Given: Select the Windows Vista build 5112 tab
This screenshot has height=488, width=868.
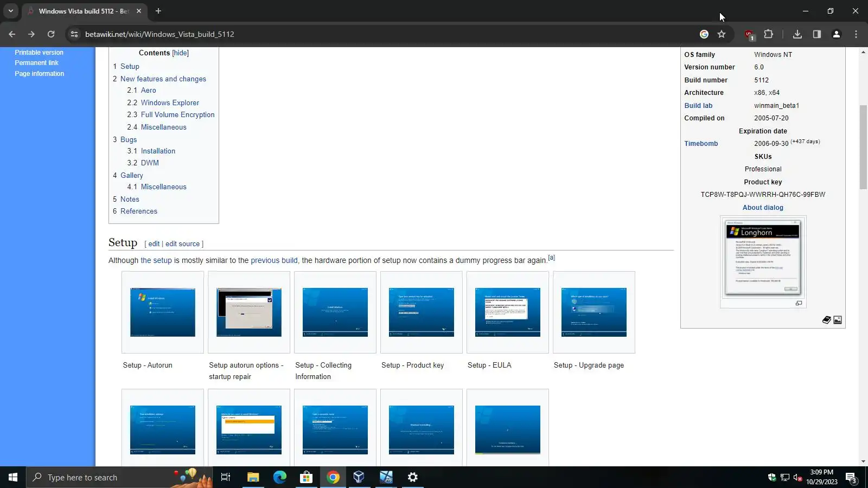Looking at the screenshot, I should 84,11.
